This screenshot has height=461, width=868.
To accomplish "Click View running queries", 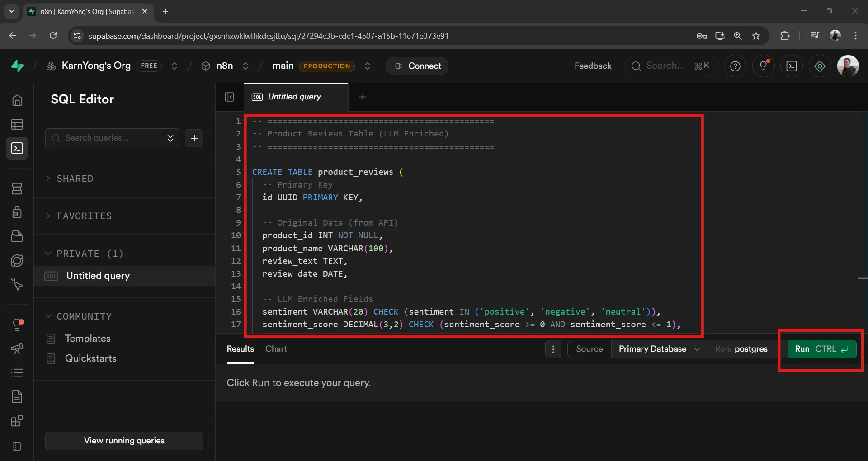I will point(124,440).
